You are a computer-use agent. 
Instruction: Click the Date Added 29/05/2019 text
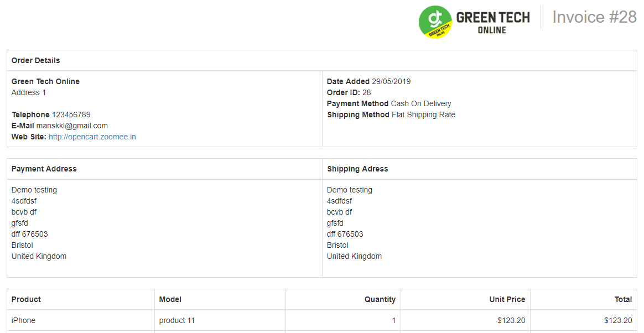coord(369,81)
